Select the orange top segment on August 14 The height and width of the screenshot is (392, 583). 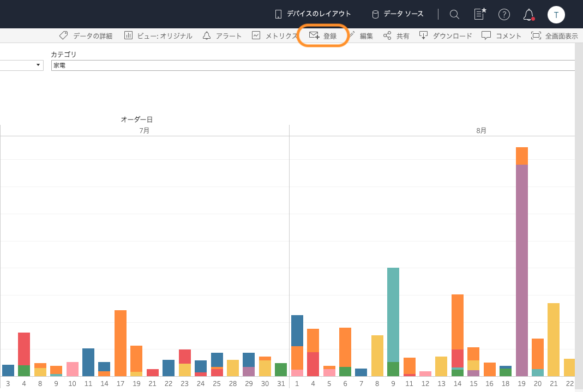coord(458,322)
